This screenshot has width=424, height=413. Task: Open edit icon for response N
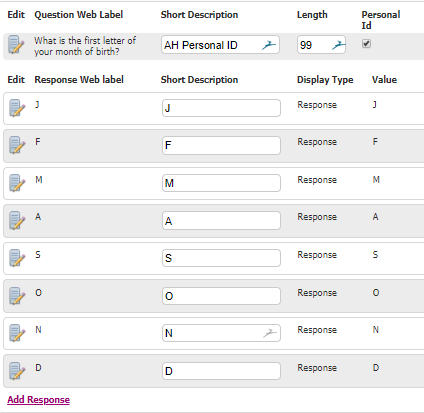[x=17, y=333]
